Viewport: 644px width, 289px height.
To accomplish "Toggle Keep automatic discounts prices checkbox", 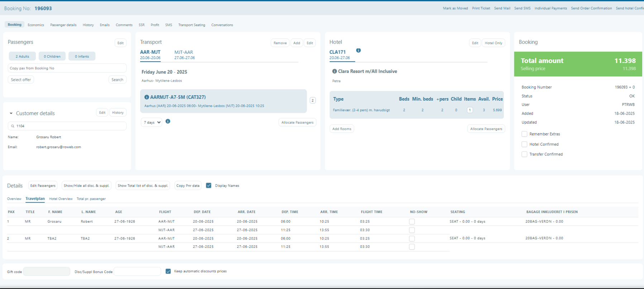I will (168, 271).
